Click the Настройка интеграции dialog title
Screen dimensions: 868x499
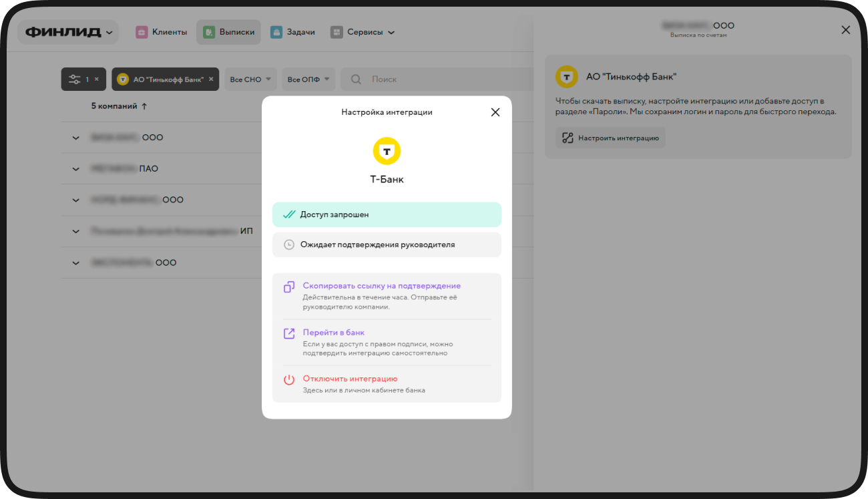tap(387, 112)
